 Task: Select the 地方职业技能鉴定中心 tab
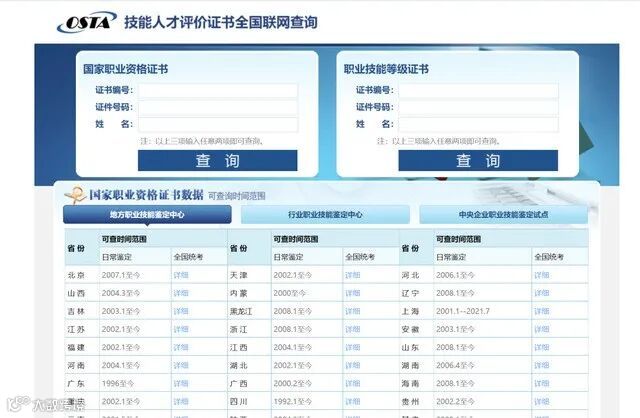point(147,214)
